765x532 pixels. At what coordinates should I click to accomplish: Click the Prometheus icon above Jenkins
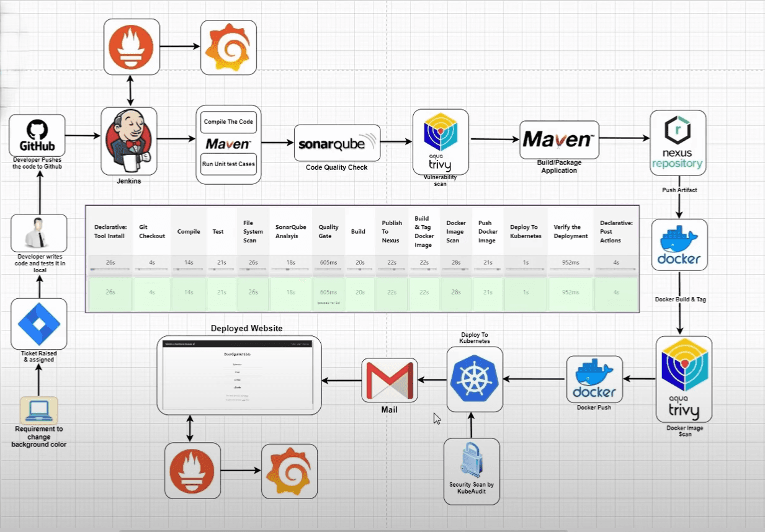click(132, 47)
